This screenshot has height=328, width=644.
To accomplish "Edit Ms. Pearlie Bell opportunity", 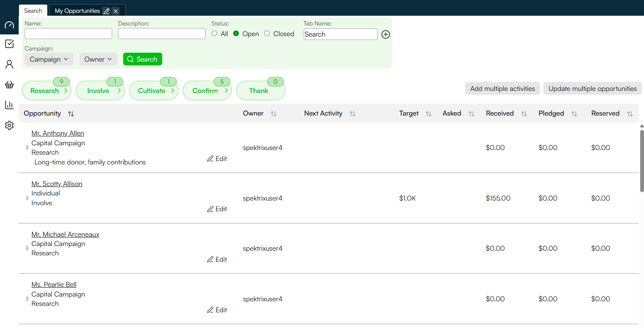I will 217,310.
